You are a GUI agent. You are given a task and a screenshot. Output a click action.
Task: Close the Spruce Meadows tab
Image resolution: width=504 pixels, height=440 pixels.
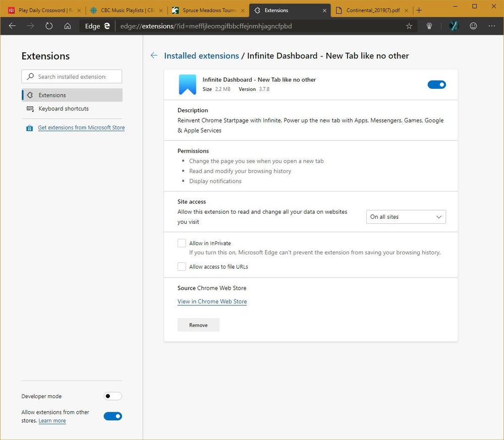tap(243, 10)
